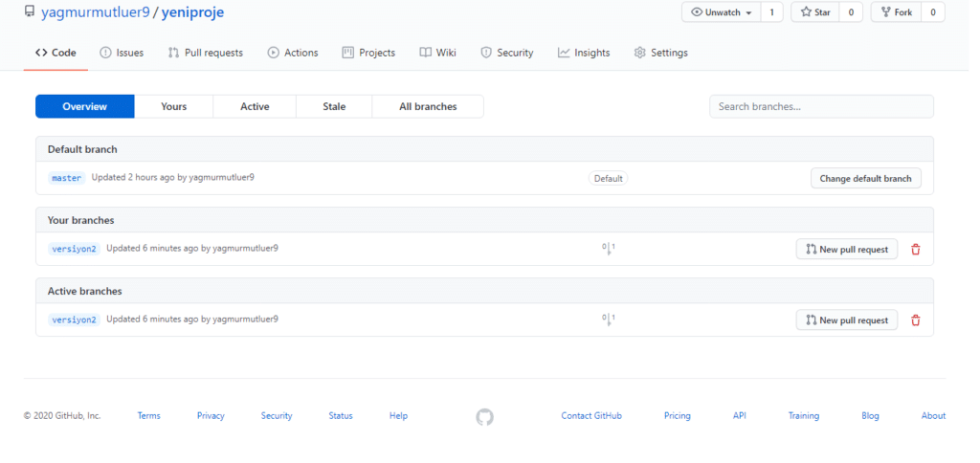Switch to the Code tab
The height and width of the screenshot is (463, 980).
point(56,54)
